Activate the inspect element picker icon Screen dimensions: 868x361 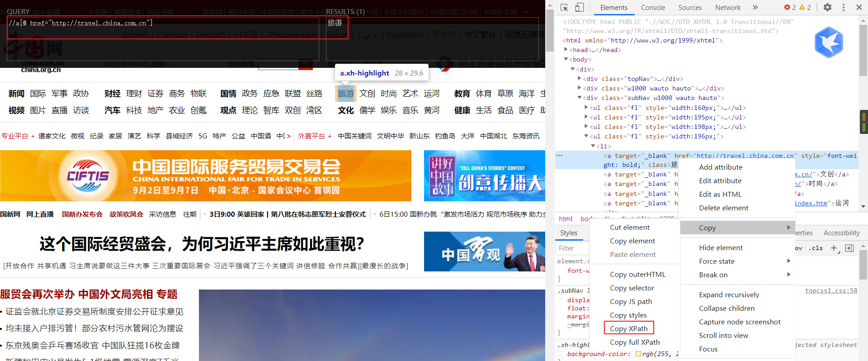click(564, 7)
